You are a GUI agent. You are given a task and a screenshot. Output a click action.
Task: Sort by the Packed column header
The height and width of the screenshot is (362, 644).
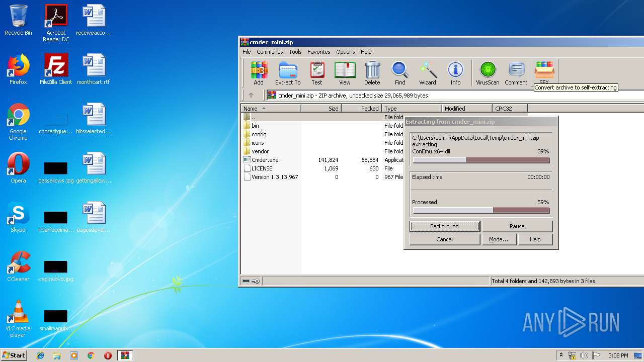[x=361, y=108]
